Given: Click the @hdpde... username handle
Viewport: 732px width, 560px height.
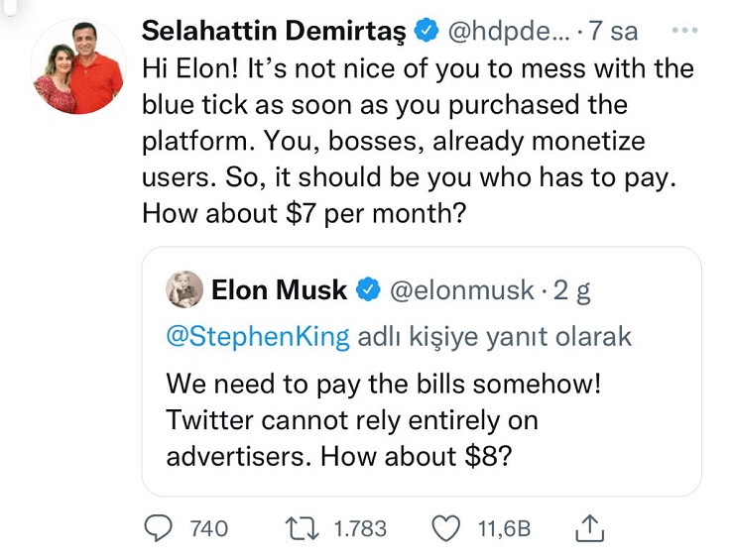Looking at the screenshot, I should (506, 32).
